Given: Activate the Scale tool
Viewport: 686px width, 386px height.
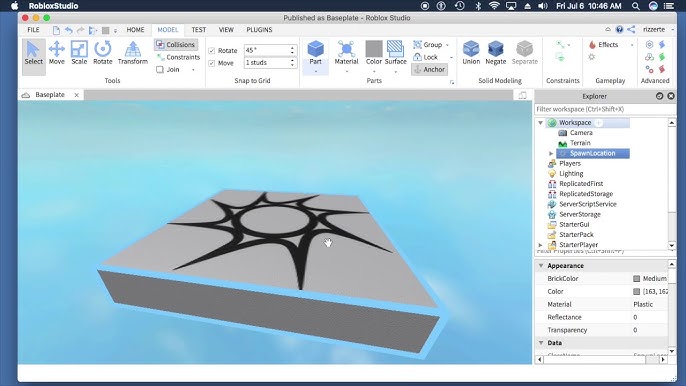Looking at the screenshot, I should 79,53.
